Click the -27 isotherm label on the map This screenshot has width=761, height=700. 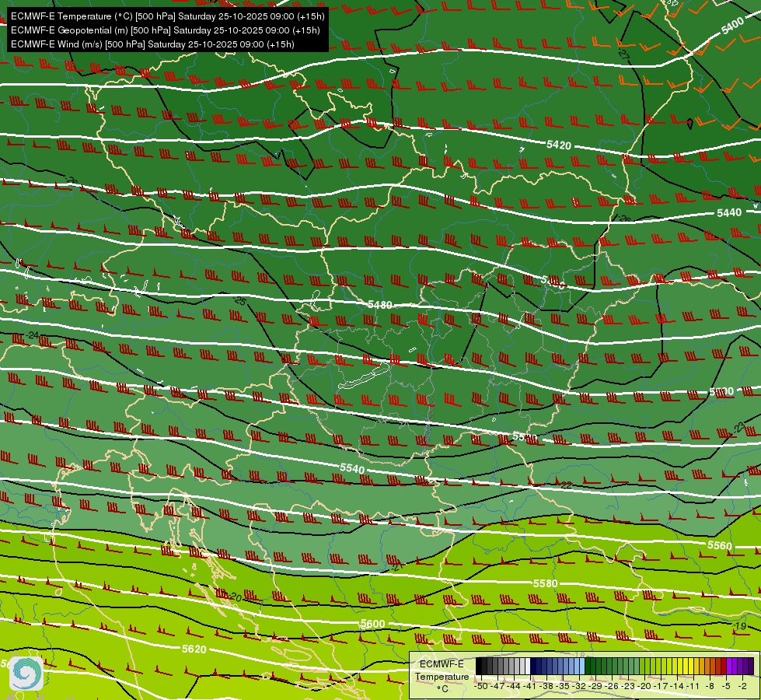click(x=623, y=54)
